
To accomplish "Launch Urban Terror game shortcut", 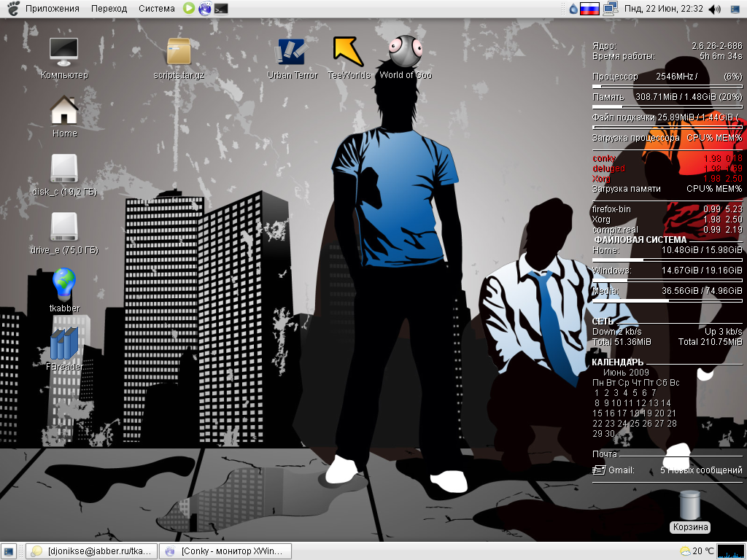I will (x=292, y=51).
